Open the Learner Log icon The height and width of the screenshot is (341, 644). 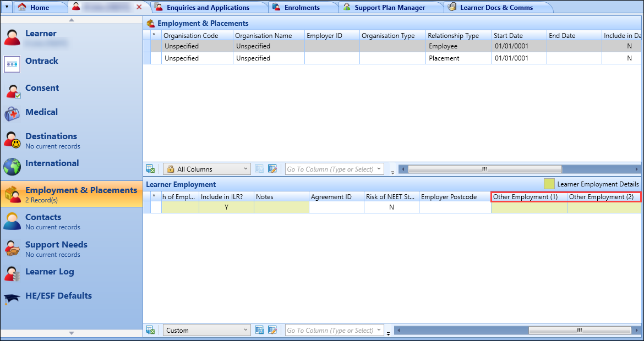12,274
